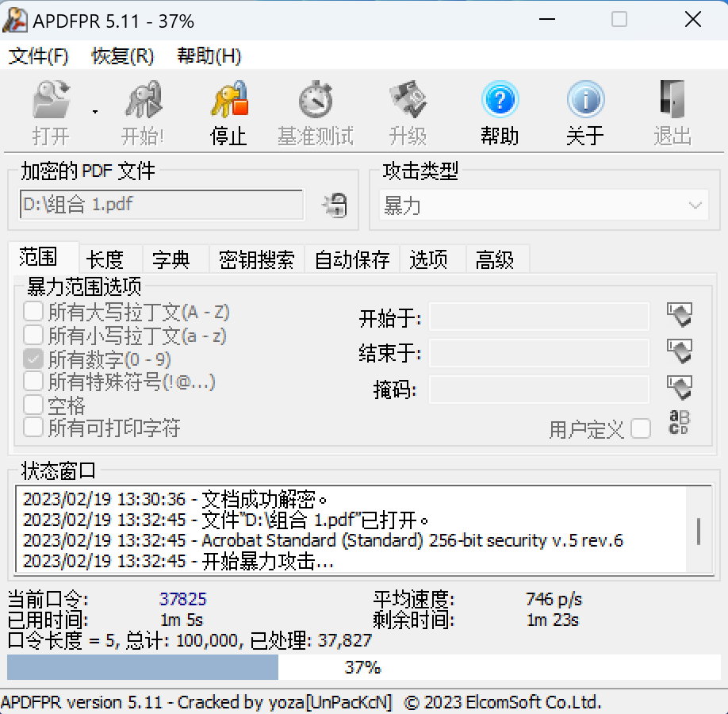Click the log line 文档成功解密

click(174, 499)
